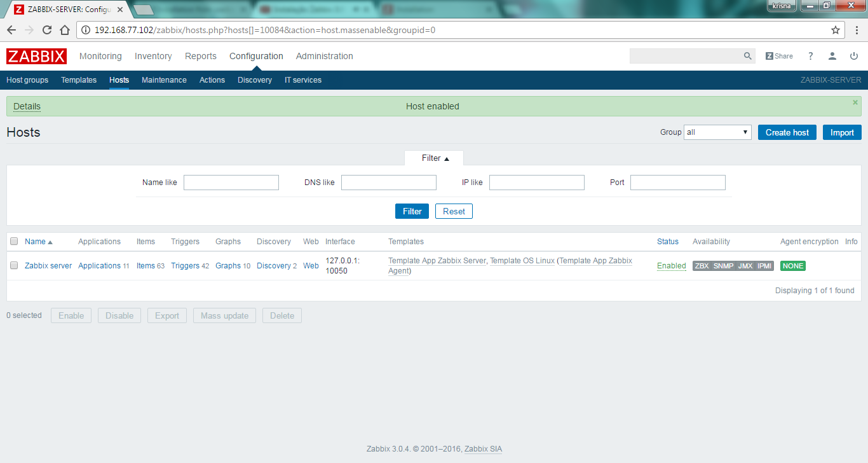Close the ZABBIX-SERVER browser tab

[120, 10]
